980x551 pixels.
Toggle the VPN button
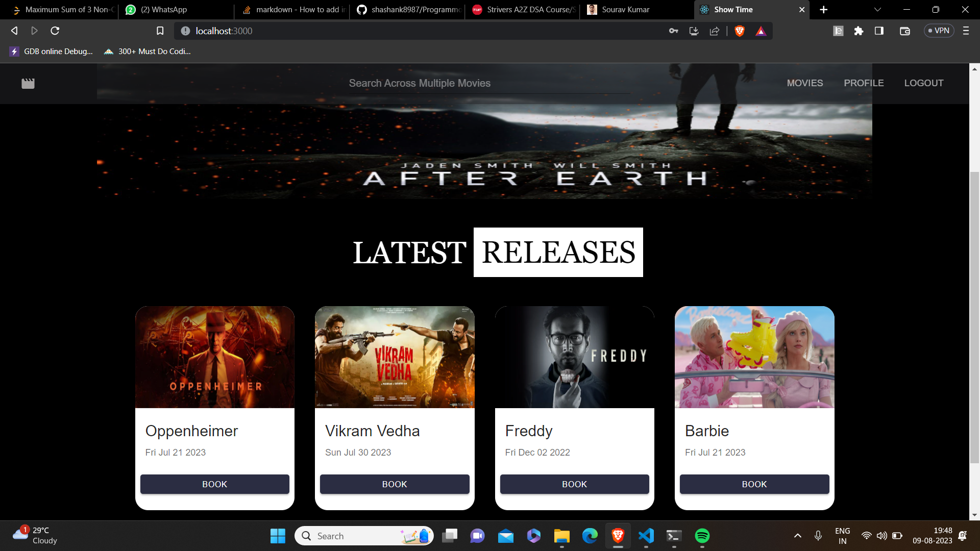[x=939, y=31]
